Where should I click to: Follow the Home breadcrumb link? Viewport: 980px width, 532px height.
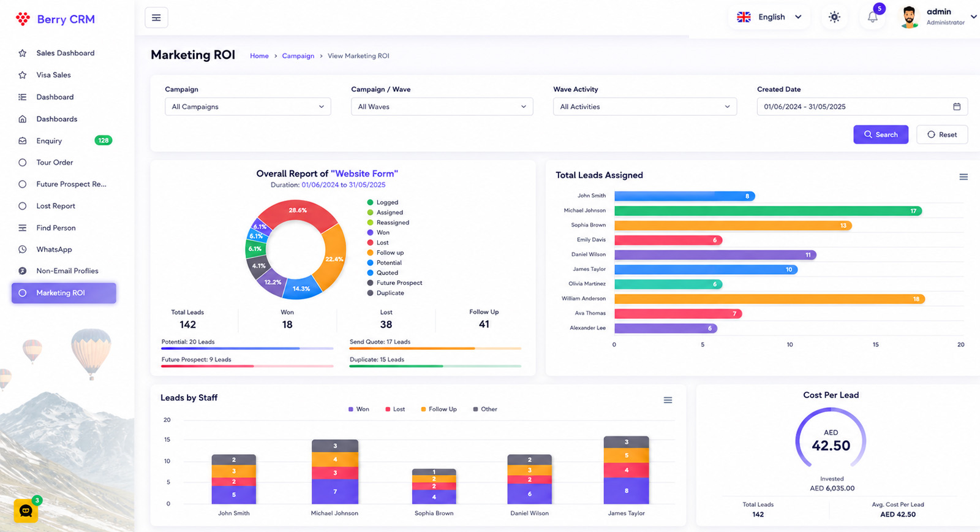pos(259,56)
